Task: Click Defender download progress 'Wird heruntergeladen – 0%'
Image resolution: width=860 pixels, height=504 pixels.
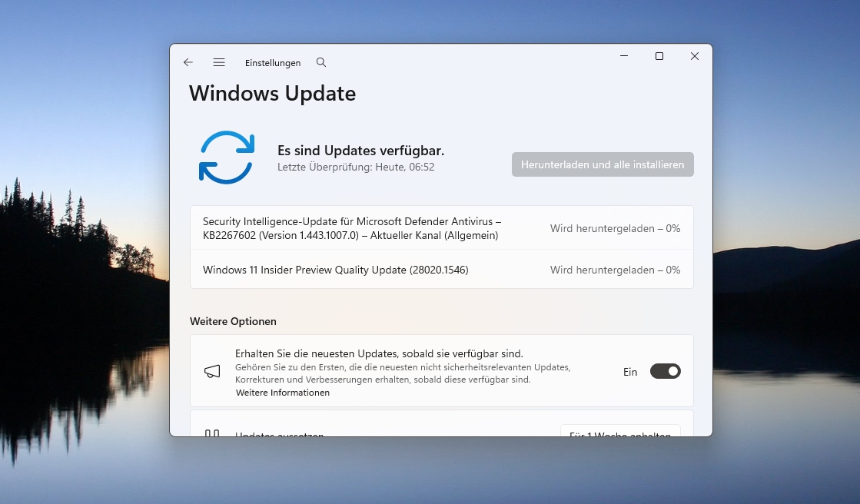Action: 615,228
